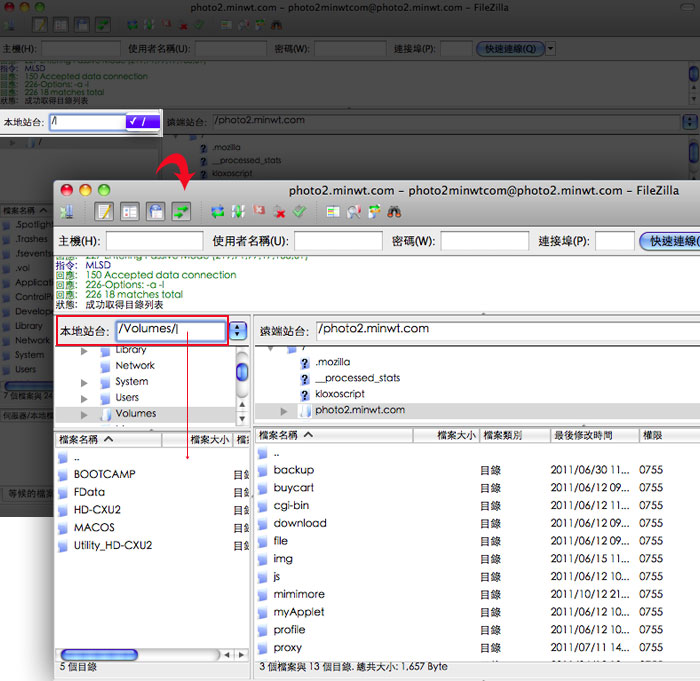Select buycart folder in remote file list

(293, 488)
